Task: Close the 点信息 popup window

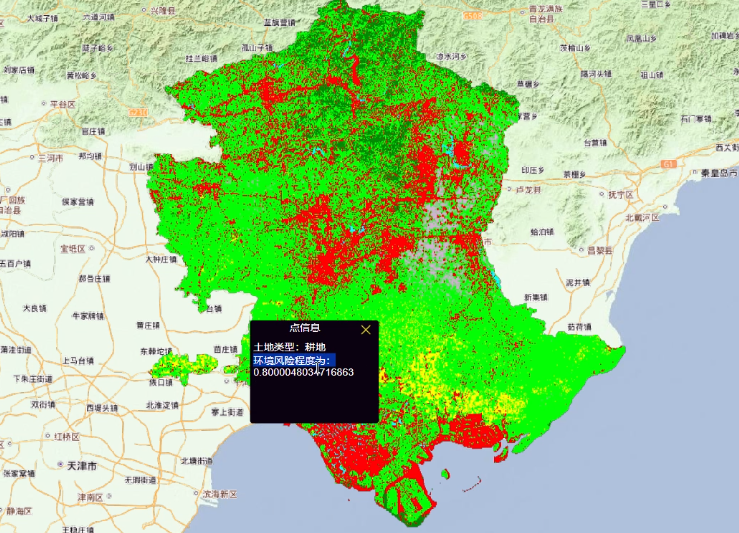Action: pyautogui.click(x=366, y=328)
